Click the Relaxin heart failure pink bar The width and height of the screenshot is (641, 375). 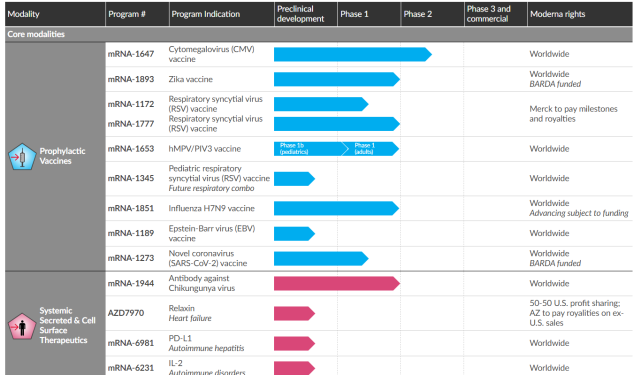point(294,314)
